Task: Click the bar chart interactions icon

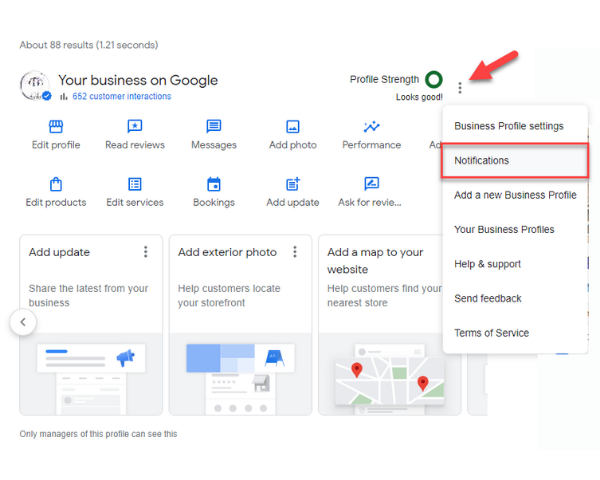Action: point(64,96)
